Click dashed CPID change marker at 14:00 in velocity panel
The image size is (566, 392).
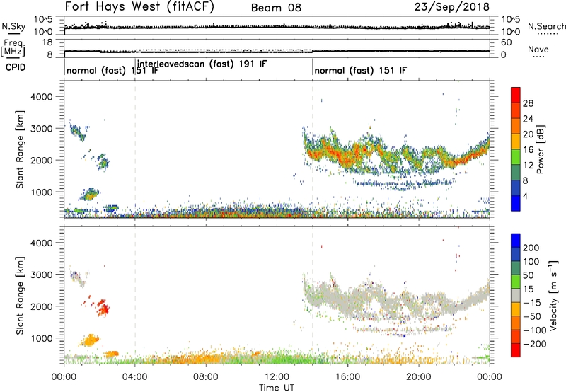coord(312,296)
